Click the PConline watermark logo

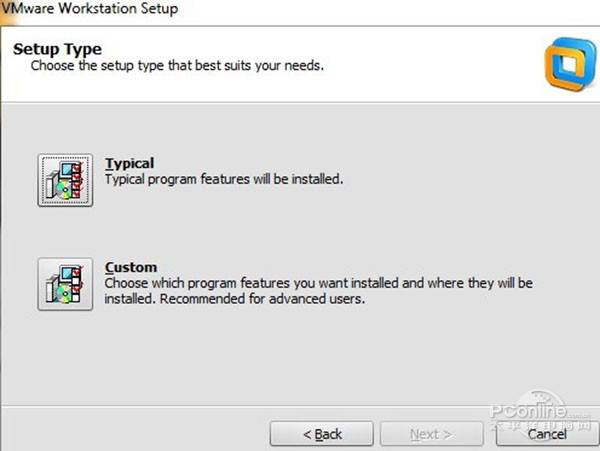pos(528,411)
